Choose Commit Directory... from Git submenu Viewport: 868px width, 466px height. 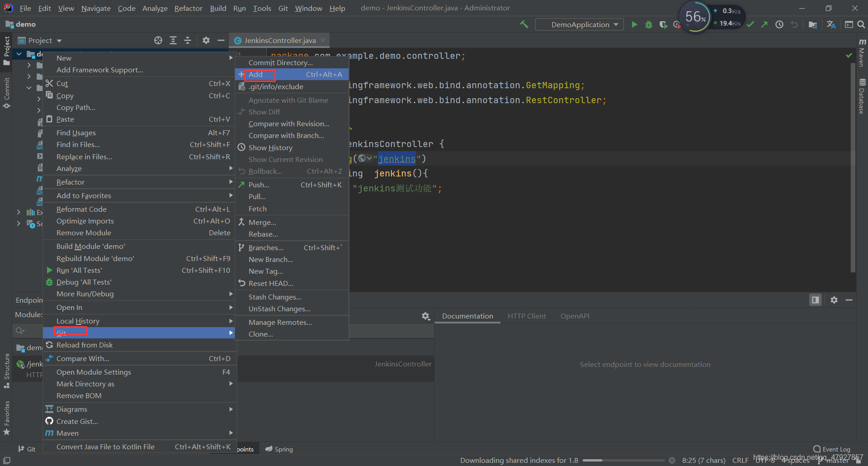pyautogui.click(x=292, y=62)
